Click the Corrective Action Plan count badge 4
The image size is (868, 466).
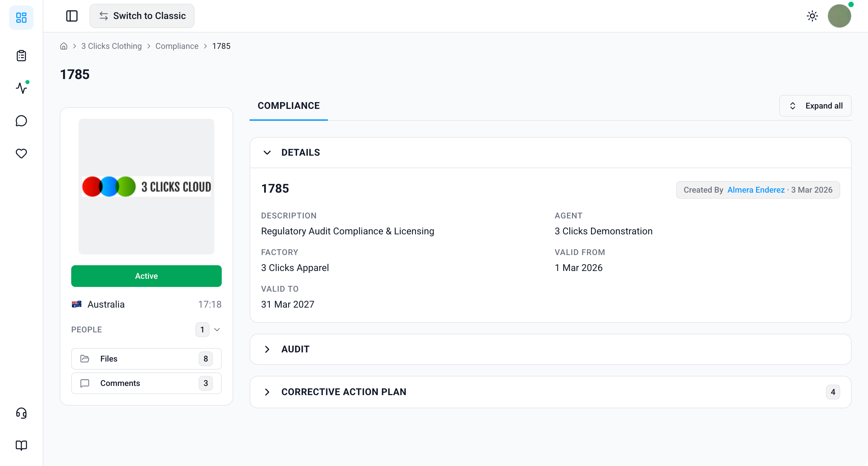(833, 392)
